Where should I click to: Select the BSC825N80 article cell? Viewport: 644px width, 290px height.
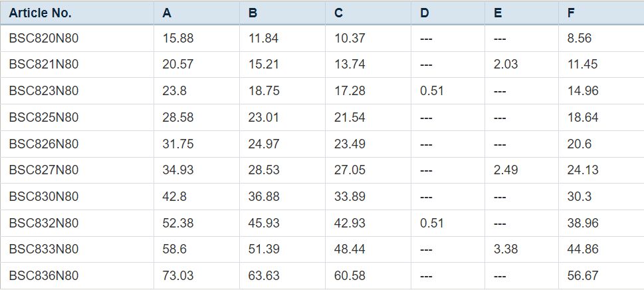44,118
